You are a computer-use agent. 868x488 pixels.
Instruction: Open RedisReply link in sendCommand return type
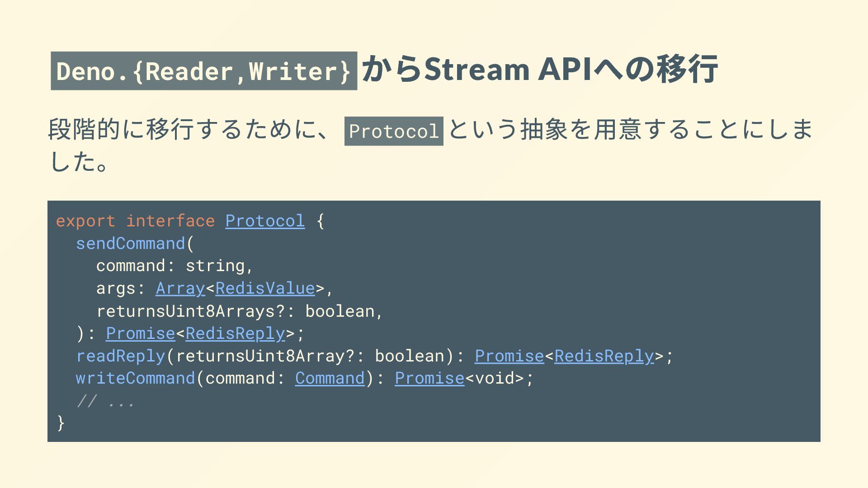click(235, 333)
